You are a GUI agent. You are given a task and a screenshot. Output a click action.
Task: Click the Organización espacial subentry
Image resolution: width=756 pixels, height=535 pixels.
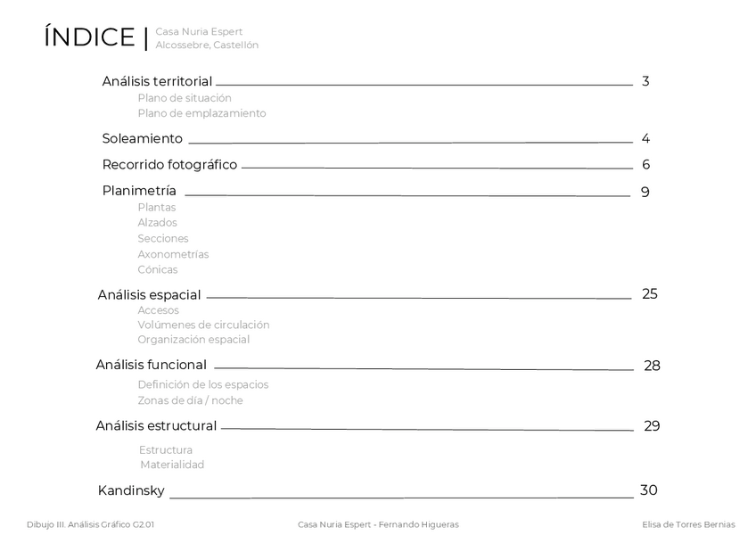(x=193, y=340)
